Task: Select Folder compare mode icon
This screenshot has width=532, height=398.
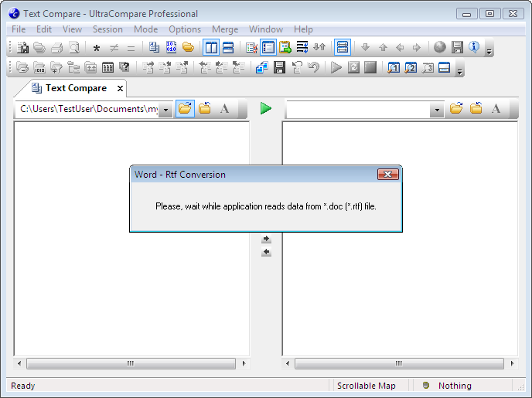Action: (188, 47)
